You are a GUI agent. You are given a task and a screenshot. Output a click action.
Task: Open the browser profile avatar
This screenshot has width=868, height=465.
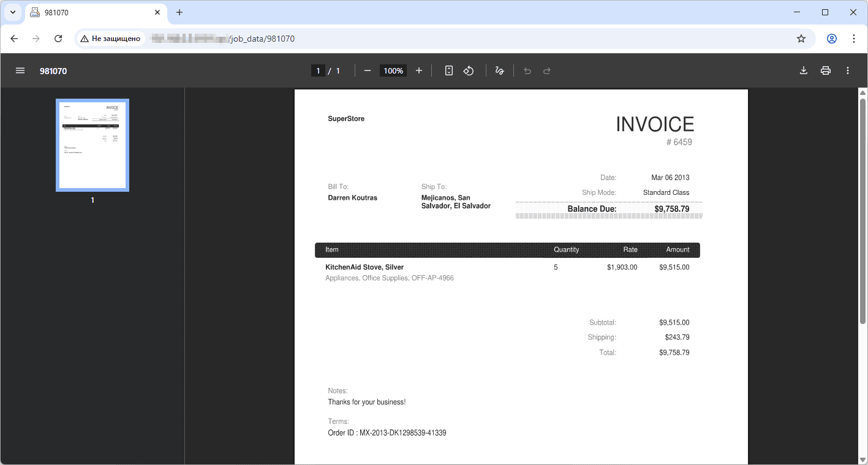coord(831,38)
